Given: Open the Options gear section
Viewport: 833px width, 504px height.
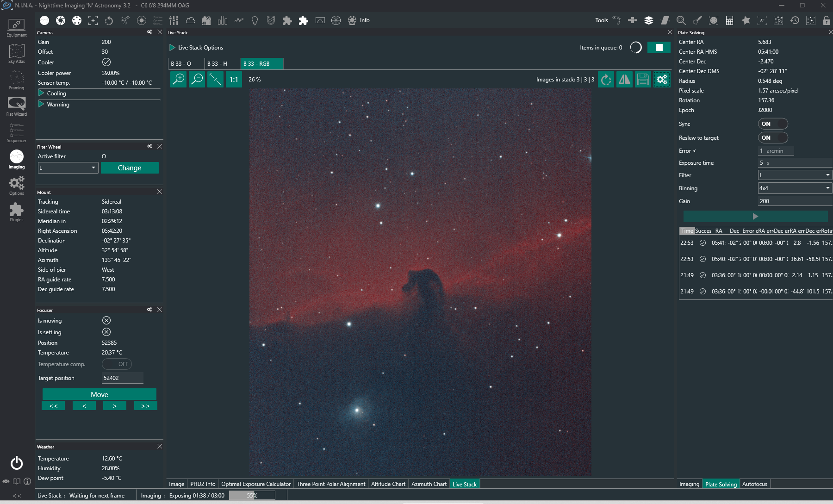Looking at the screenshot, I should [17, 186].
